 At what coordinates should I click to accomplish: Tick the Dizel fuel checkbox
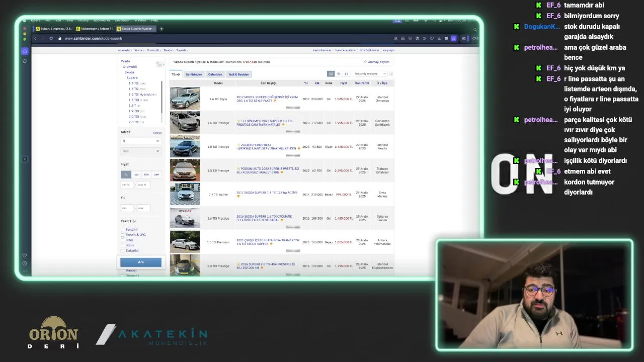(x=122, y=240)
